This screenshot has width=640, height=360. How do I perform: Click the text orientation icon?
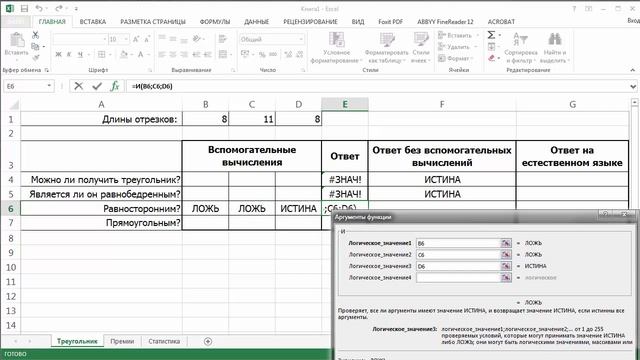click(198, 39)
